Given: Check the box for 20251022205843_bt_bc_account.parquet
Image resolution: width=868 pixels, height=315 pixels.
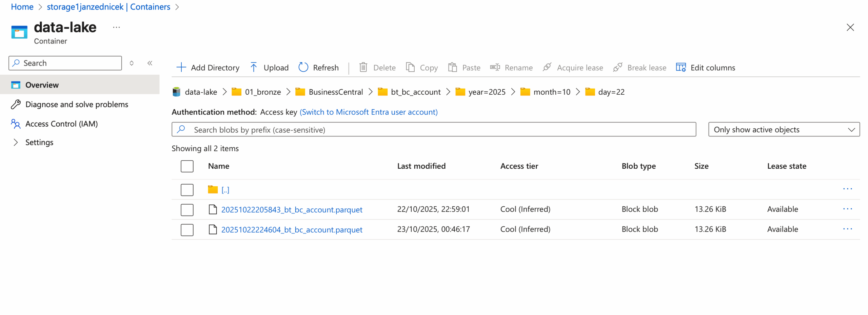Looking at the screenshot, I should click(x=187, y=209).
